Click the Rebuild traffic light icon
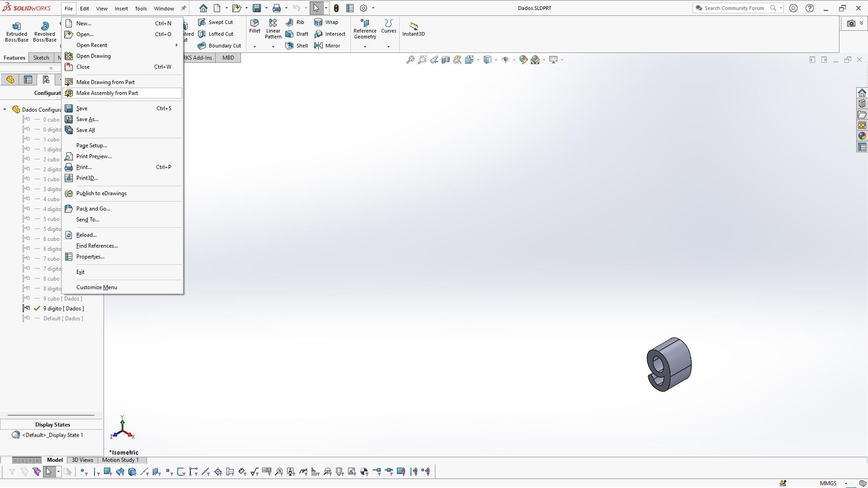The width and height of the screenshot is (868, 488). (x=336, y=8)
